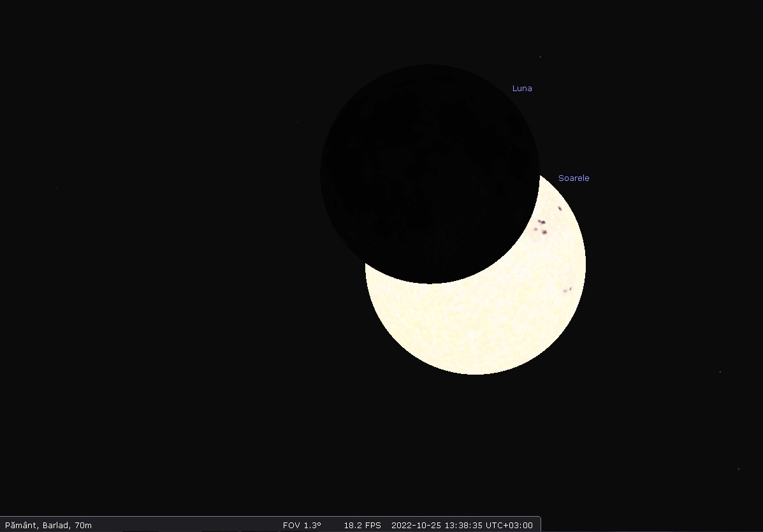Select the star in bottom right corner

(x=739, y=469)
